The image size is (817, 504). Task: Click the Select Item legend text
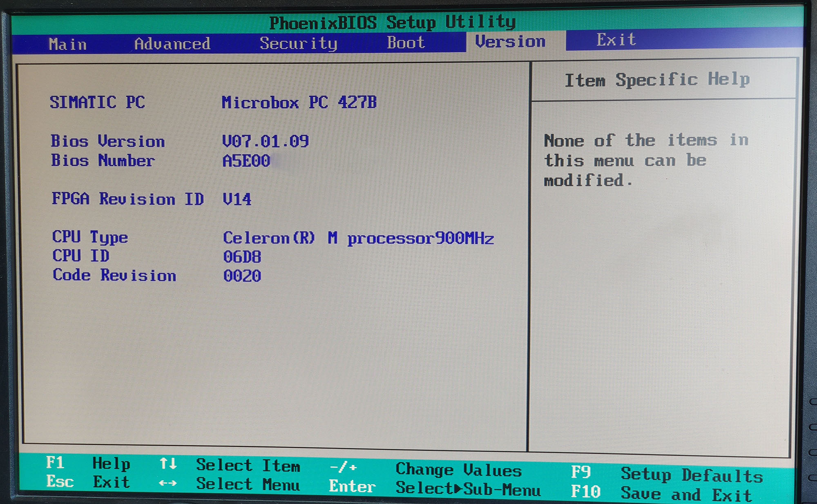248,465
